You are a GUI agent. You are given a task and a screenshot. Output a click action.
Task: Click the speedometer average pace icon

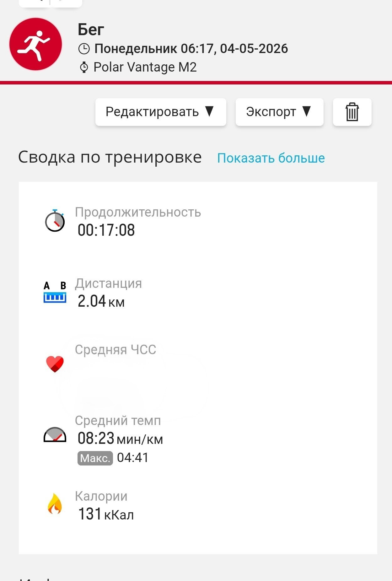55,435
